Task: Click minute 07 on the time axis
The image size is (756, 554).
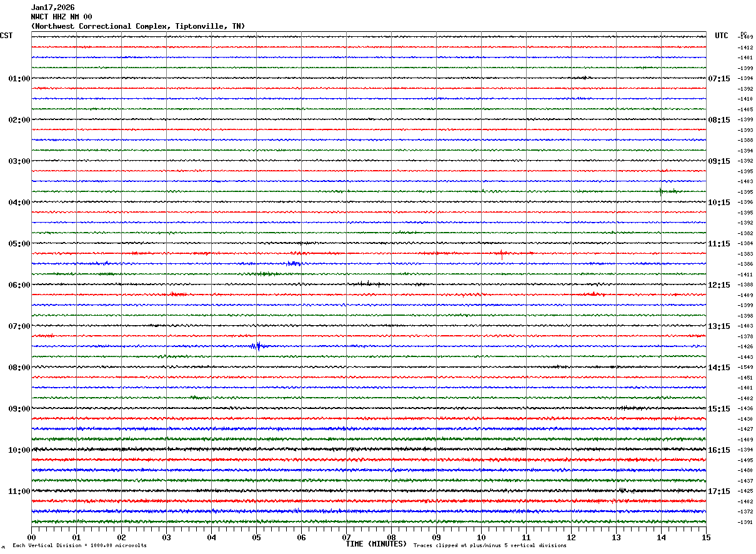Action: (346, 537)
